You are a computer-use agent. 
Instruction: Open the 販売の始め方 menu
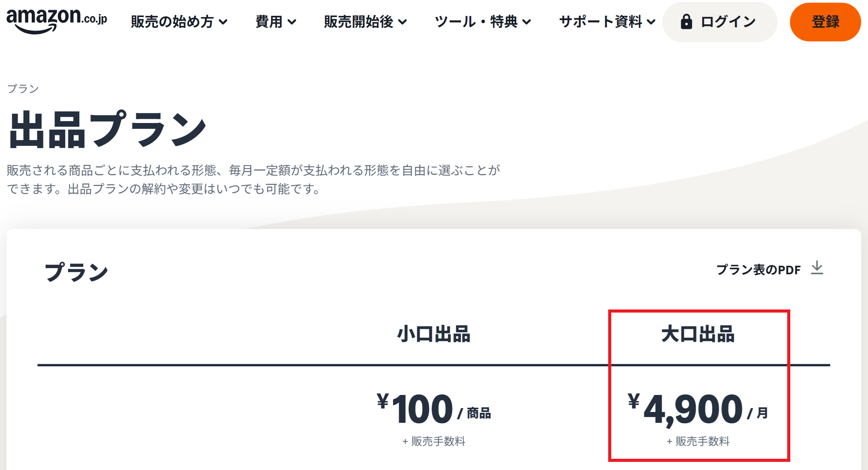coord(172,22)
